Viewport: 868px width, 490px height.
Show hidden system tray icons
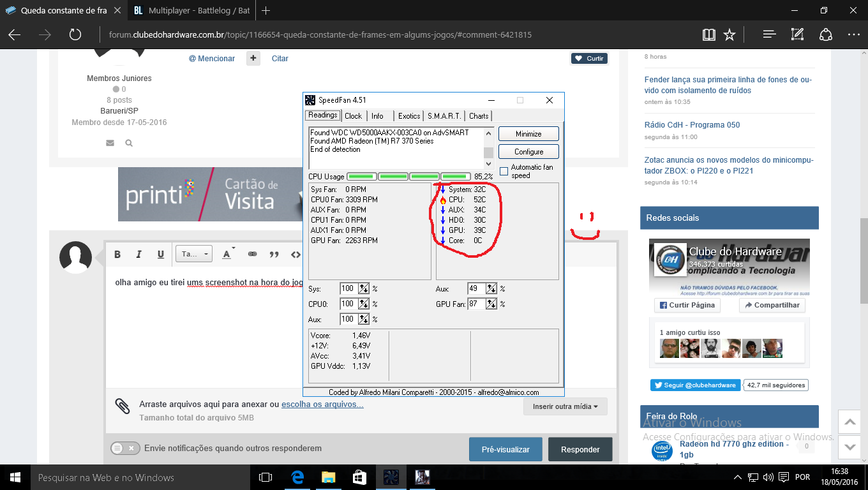click(x=737, y=477)
